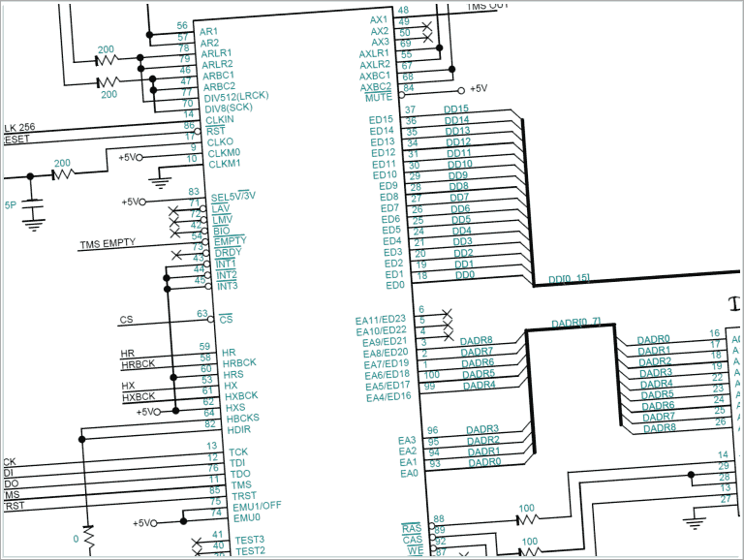The image size is (744, 560).
Task: Click the no-connect X on the TEST3 pin
Action: 197,543
